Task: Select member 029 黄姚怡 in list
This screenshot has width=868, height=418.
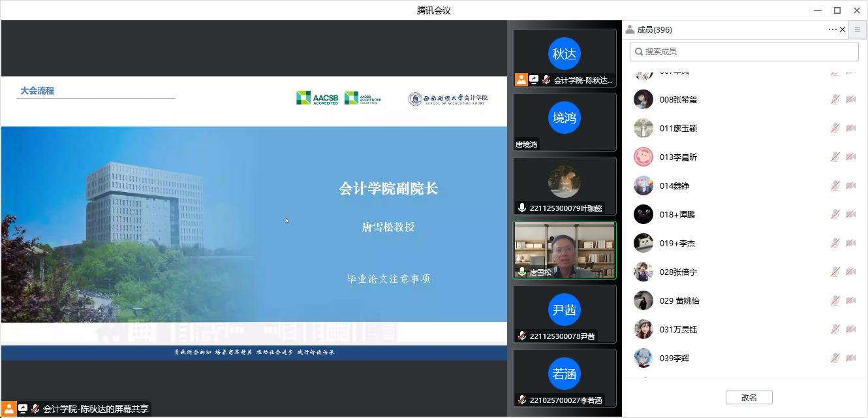Action: click(x=679, y=300)
